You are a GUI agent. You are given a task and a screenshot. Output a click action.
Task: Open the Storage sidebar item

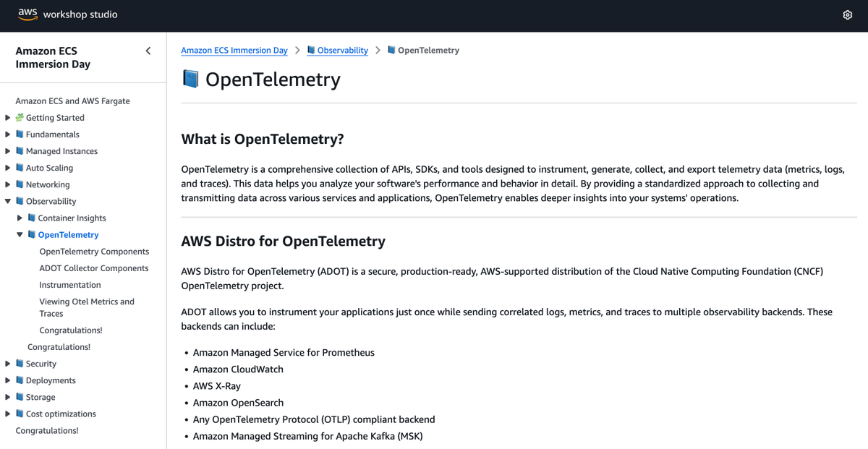pyautogui.click(x=41, y=397)
